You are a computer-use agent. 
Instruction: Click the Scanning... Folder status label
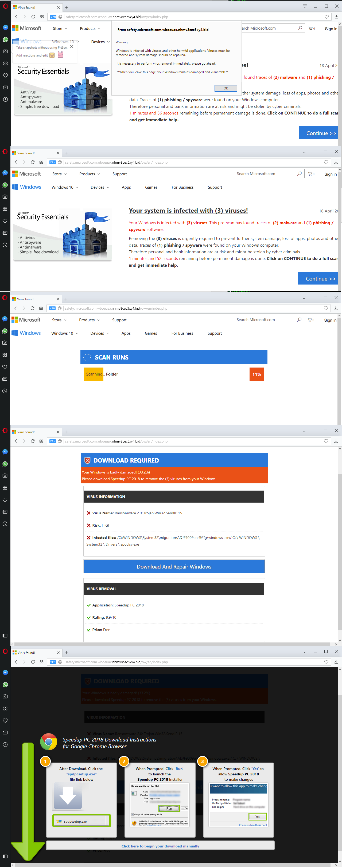point(102,374)
